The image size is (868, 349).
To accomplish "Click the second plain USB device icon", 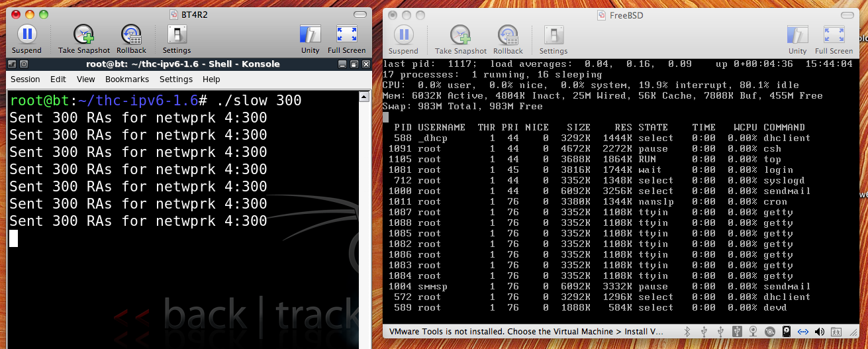I will [720, 331].
